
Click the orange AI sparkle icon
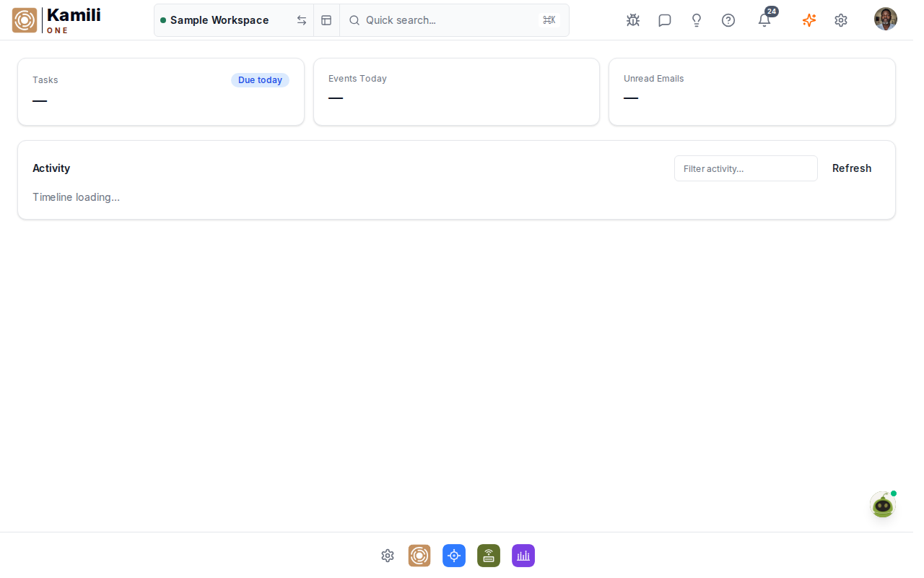809,20
